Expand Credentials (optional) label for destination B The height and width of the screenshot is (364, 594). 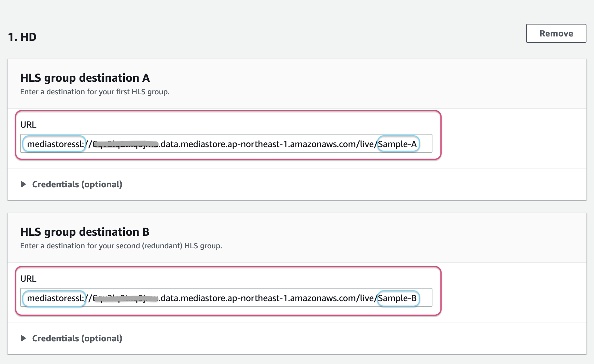(x=77, y=338)
